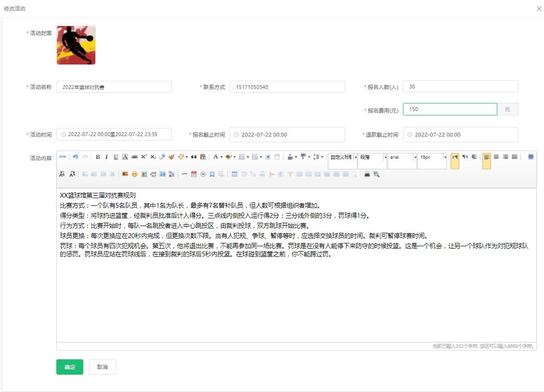Undo the last edit in the editor
The width and height of the screenshot is (544, 392).
tap(75, 157)
